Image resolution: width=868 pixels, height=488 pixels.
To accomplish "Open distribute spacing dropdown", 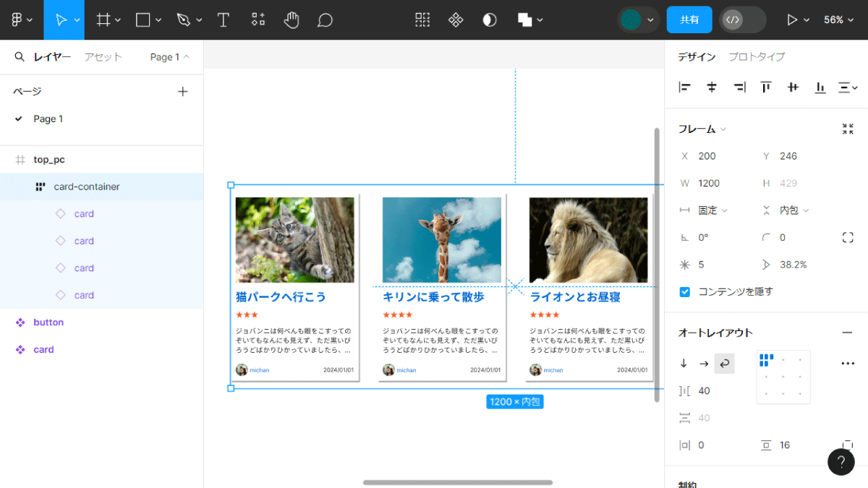I will [x=847, y=87].
